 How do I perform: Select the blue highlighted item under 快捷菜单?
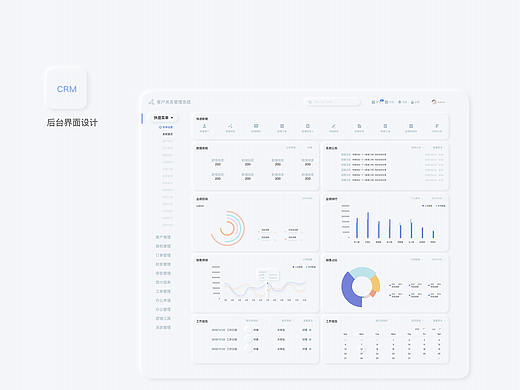click(166, 127)
